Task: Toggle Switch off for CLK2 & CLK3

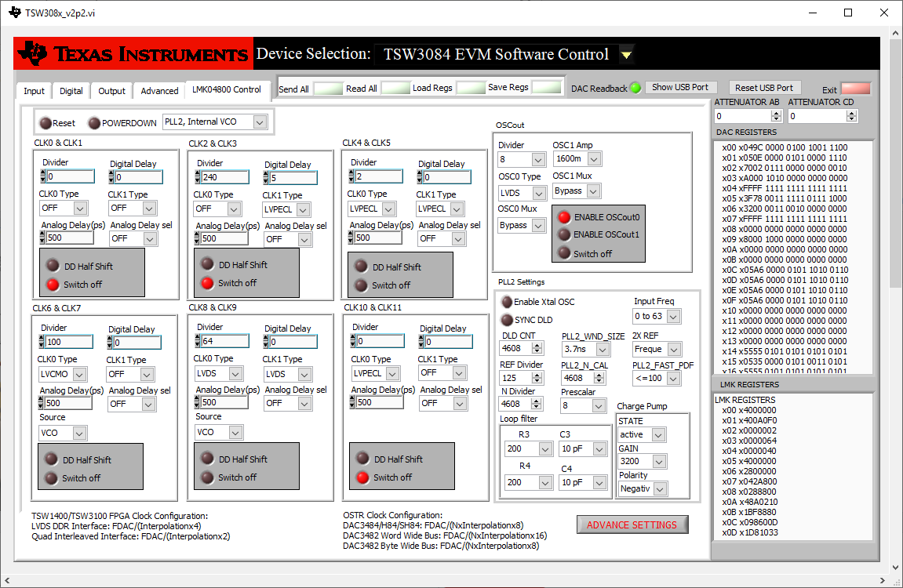Action: click(x=207, y=282)
